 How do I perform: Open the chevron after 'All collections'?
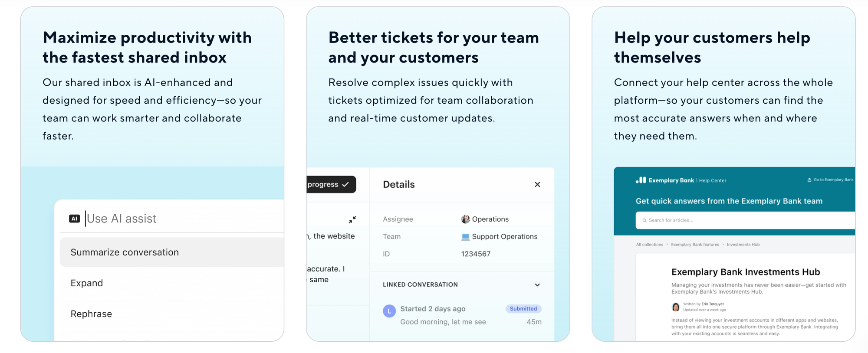point(667,244)
